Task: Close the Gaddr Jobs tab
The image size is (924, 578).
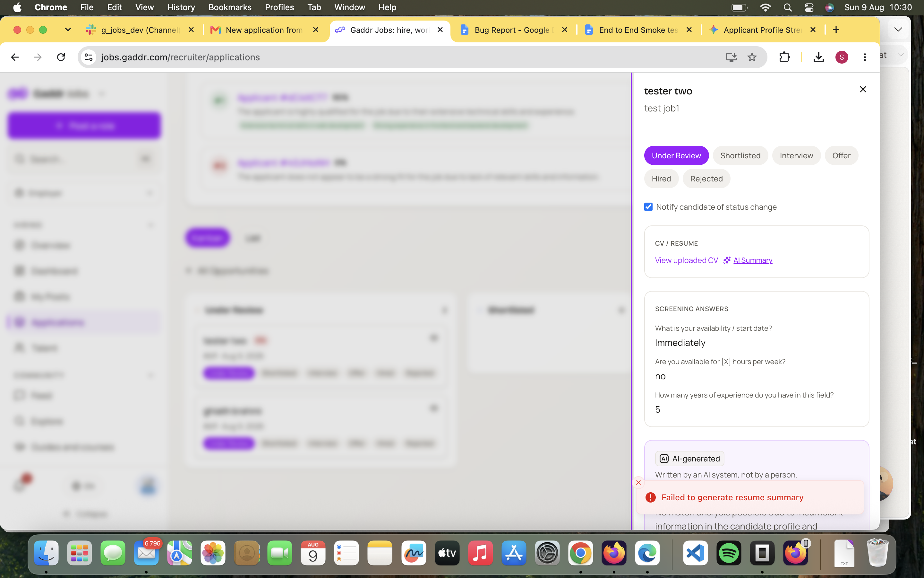Action: (440, 30)
